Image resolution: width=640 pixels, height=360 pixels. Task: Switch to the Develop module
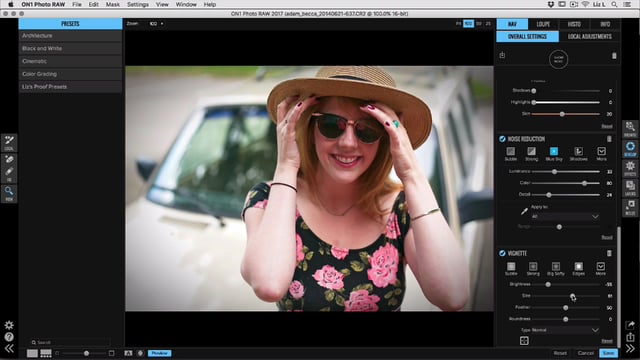(x=630, y=149)
